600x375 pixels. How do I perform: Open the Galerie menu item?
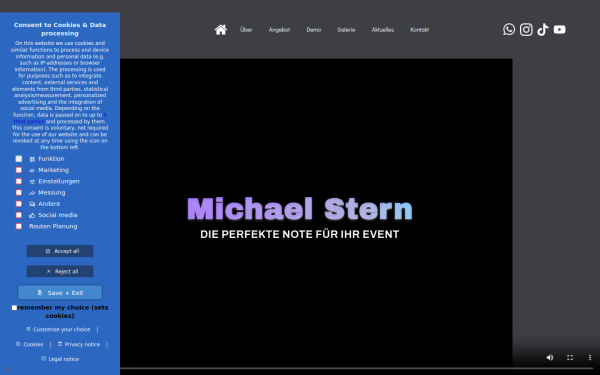(346, 29)
